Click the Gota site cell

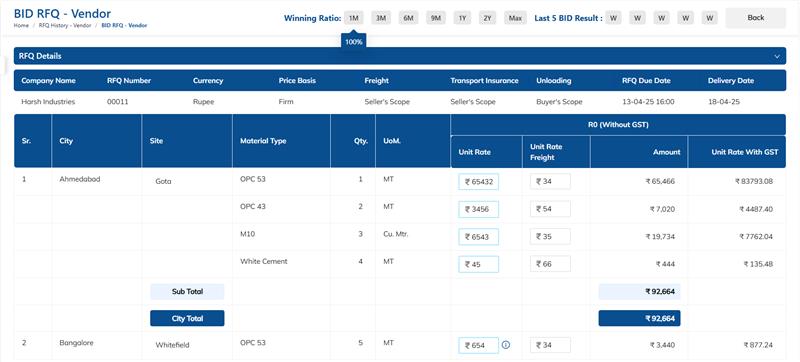[163, 181]
